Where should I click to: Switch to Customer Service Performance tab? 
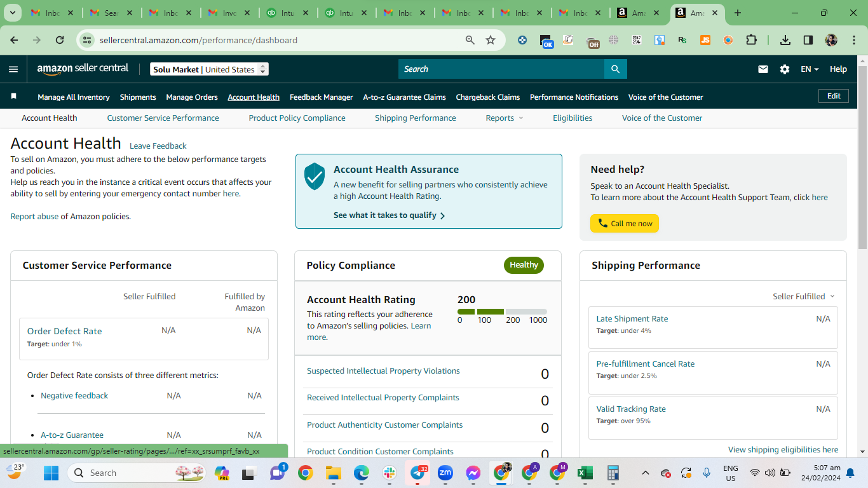(x=163, y=118)
